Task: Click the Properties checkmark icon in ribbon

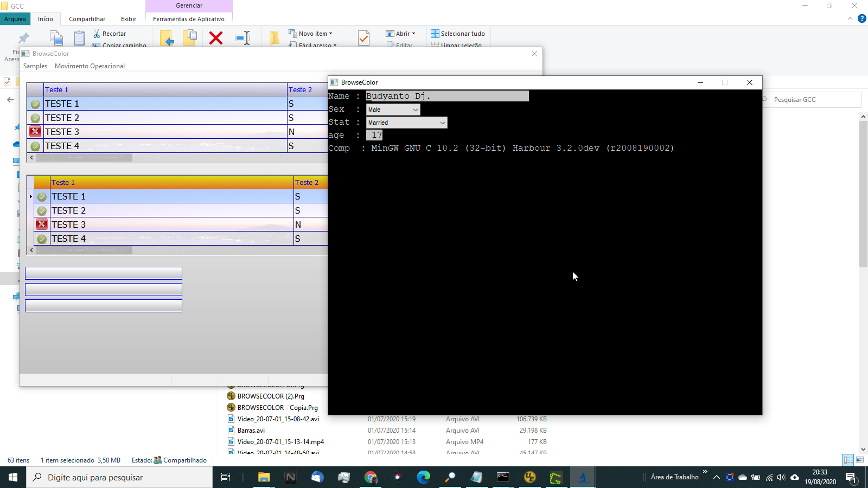Action: [x=363, y=38]
